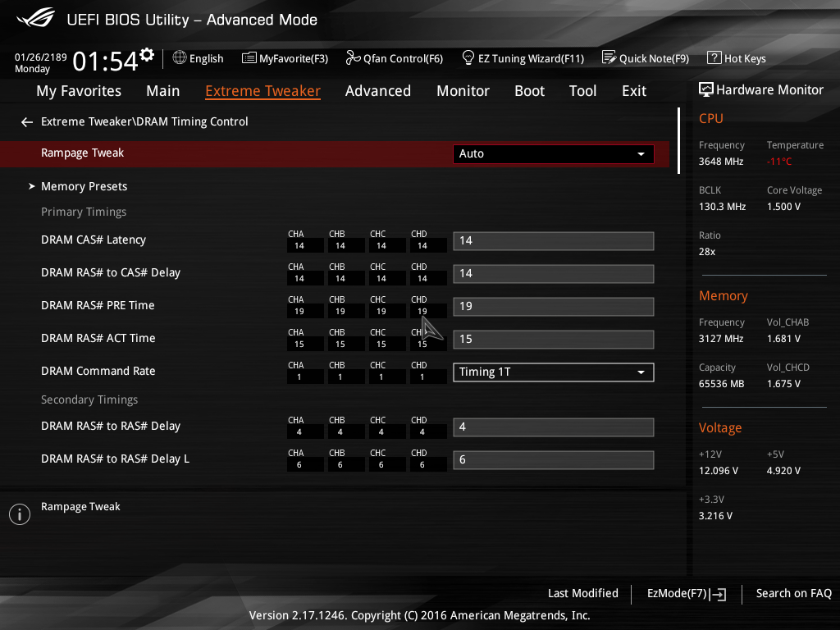Open the Monitor tab
This screenshot has height=630, width=840.
(463, 91)
